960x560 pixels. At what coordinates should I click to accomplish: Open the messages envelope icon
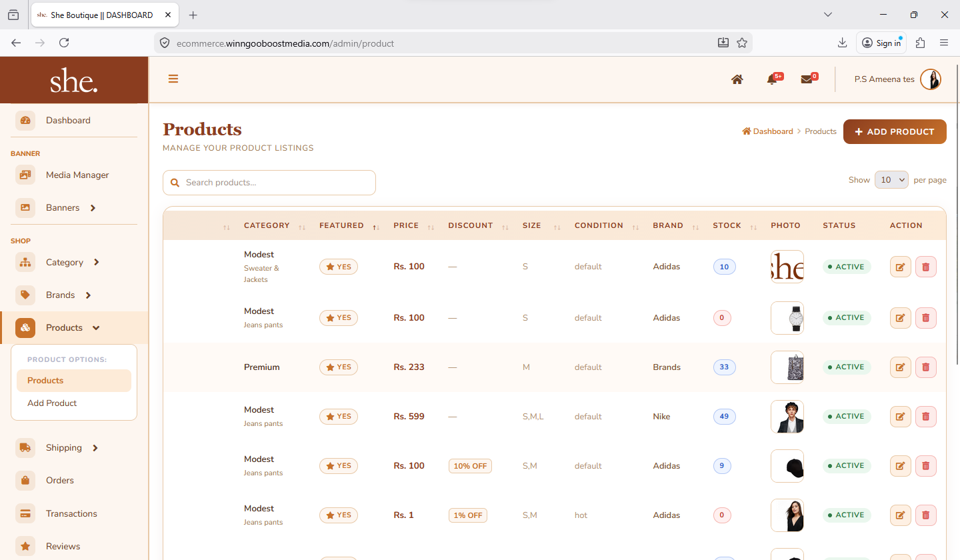[x=807, y=79]
